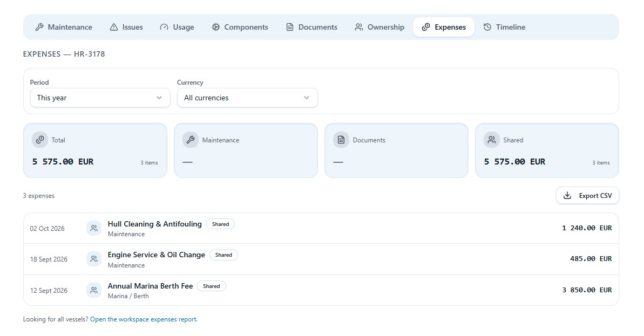Viewport: 644px width, 336px height.
Task: Click the gear icon in Components tab
Action: click(215, 27)
